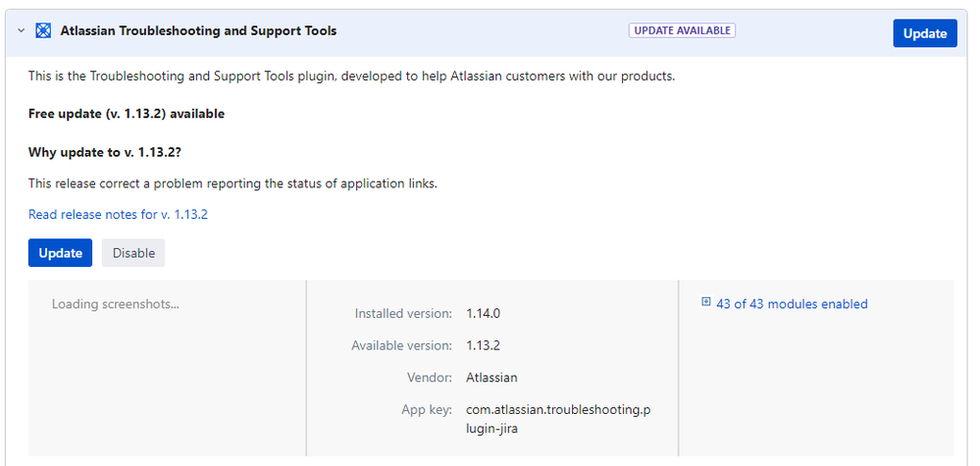
Task: Open the Atlassian Troubleshooting and Support Tools title
Action: (198, 30)
